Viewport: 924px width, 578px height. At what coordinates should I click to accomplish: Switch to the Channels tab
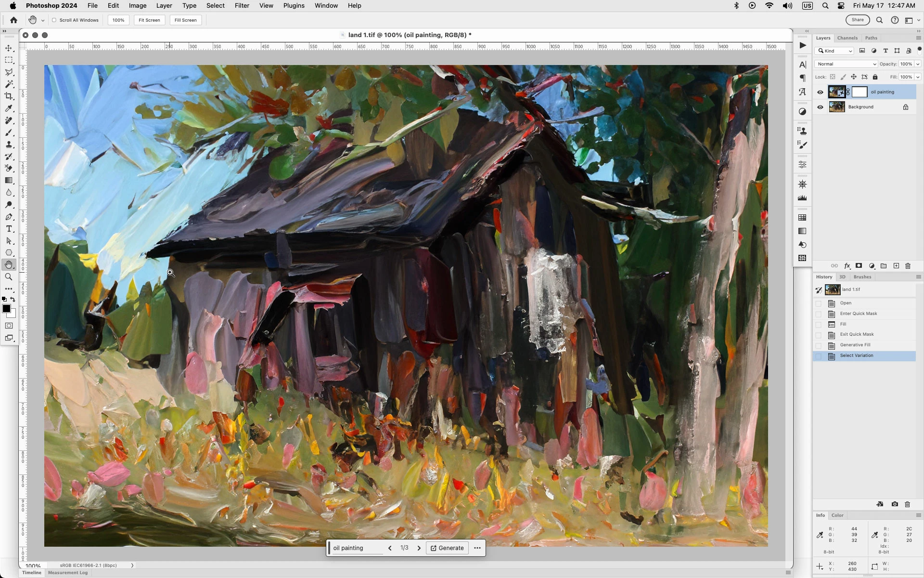[847, 38]
